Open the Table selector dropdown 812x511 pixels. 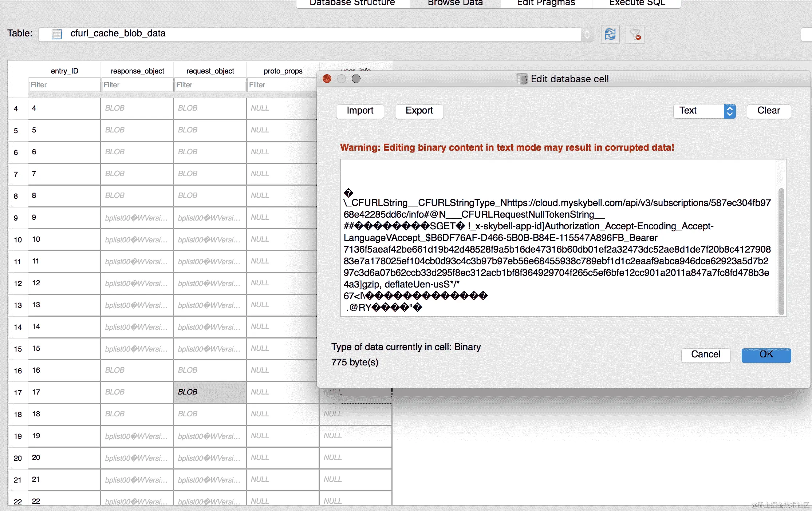(587, 34)
